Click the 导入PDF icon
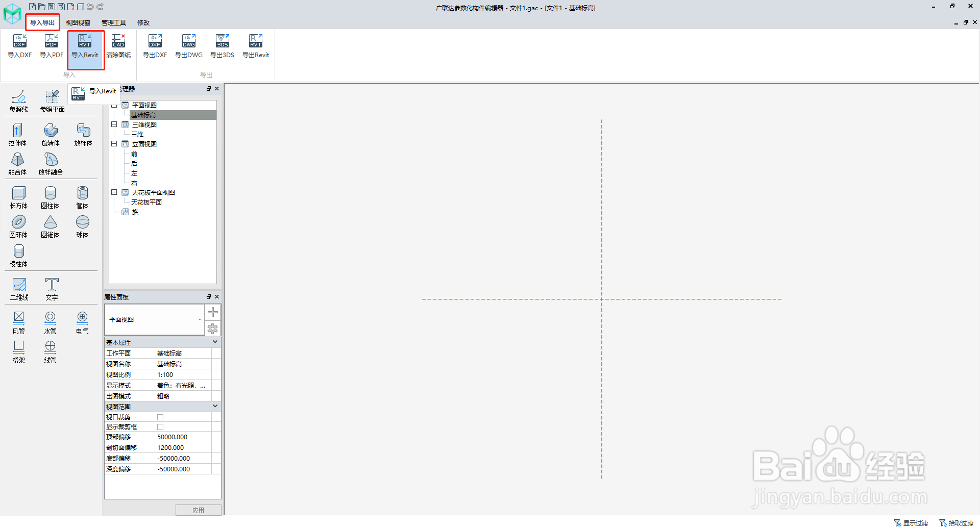Image resolution: width=980 pixels, height=530 pixels. 52,41
